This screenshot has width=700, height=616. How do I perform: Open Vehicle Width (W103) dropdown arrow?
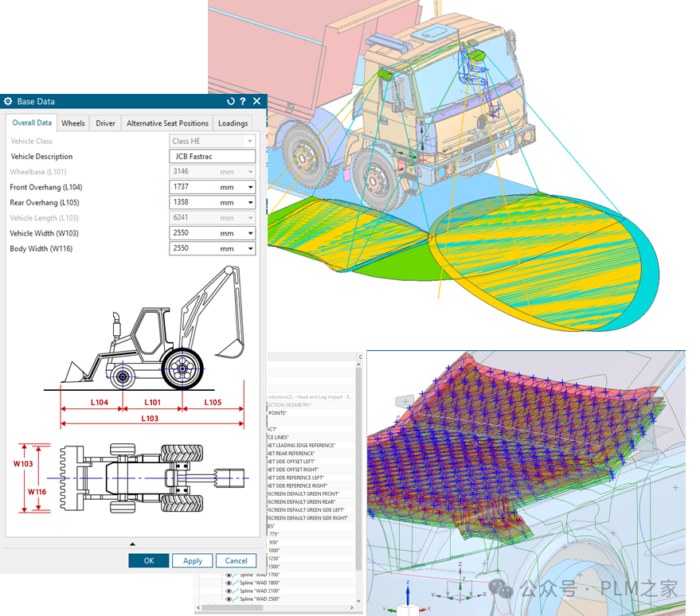[x=250, y=233]
